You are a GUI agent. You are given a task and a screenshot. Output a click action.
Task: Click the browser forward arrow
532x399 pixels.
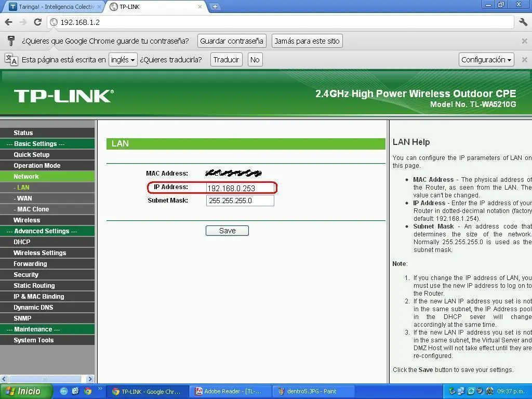pos(23,22)
